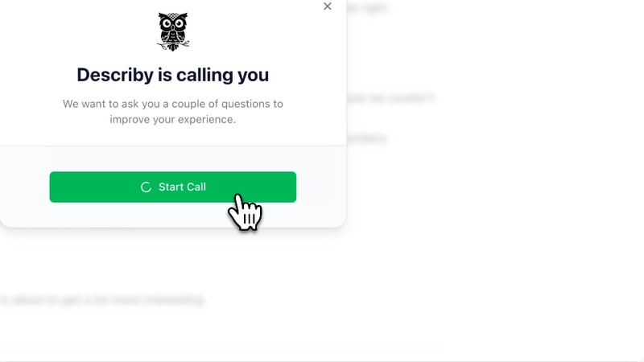Click the word "Describy" in the heading
644x362 pixels.
pos(115,75)
